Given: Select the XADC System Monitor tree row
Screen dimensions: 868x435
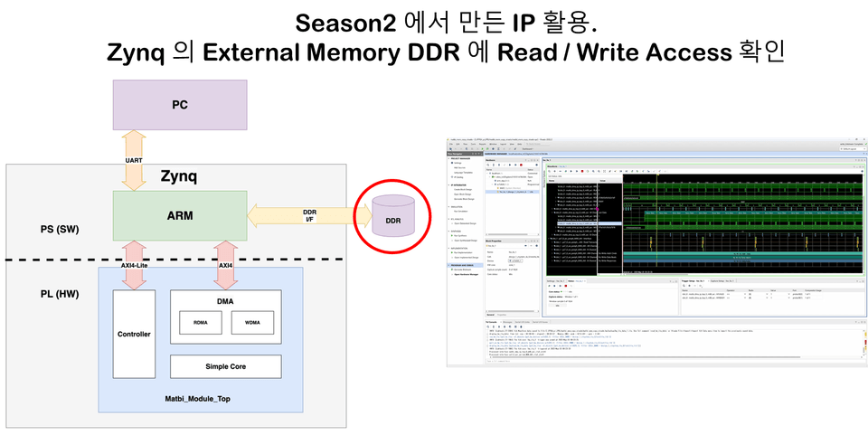Looking at the screenshot, I should 512,188.
